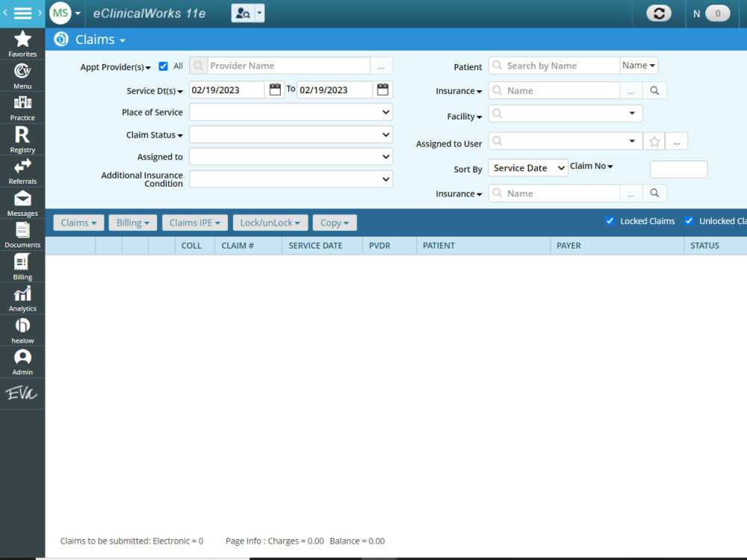Viewport: 747px width, 560px height.
Task: Click the patient lookup icon
Action: click(x=243, y=13)
